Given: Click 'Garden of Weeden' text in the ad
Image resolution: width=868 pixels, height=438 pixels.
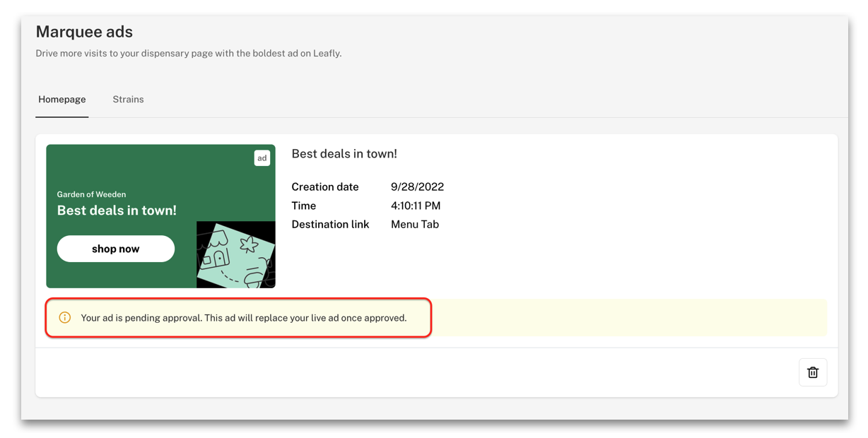Looking at the screenshot, I should pos(91,194).
